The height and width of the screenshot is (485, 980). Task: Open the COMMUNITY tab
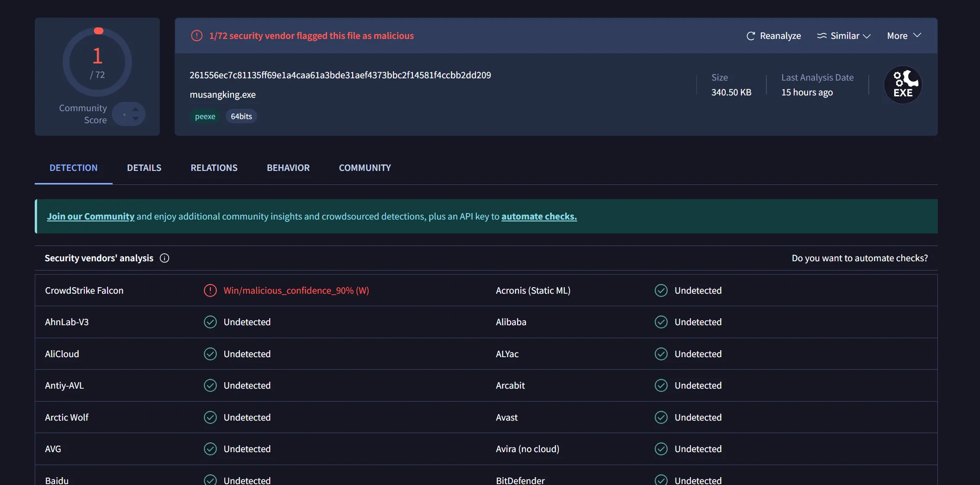coord(365,168)
